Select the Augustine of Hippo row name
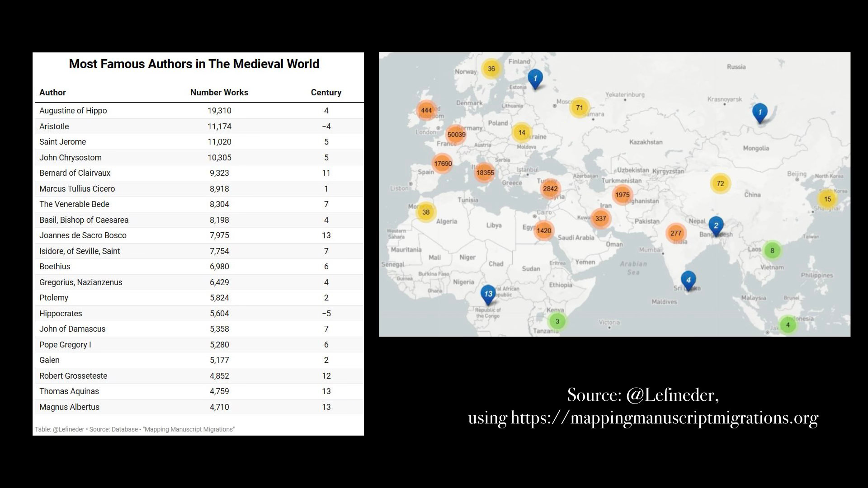Screen dimensions: 868x488 pyautogui.click(x=73, y=111)
